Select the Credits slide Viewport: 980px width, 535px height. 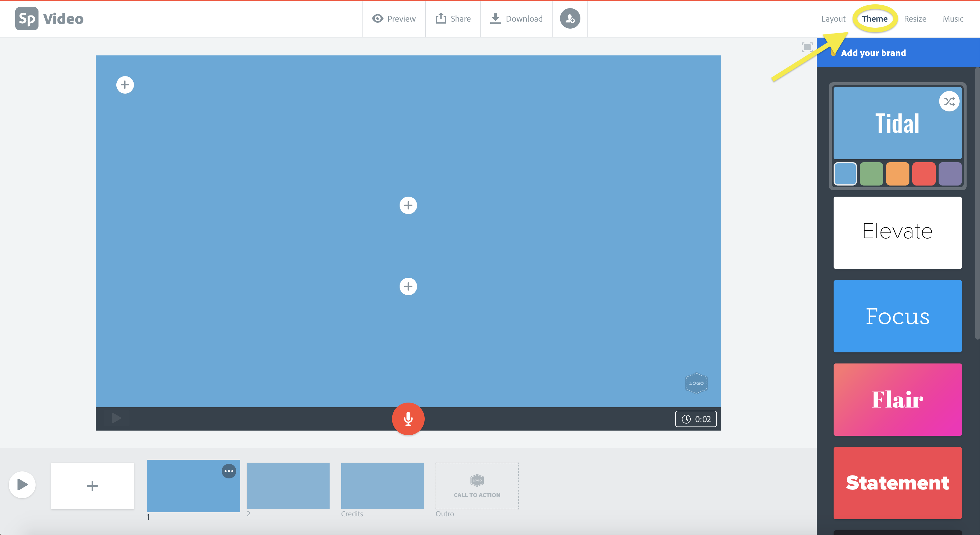click(382, 486)
